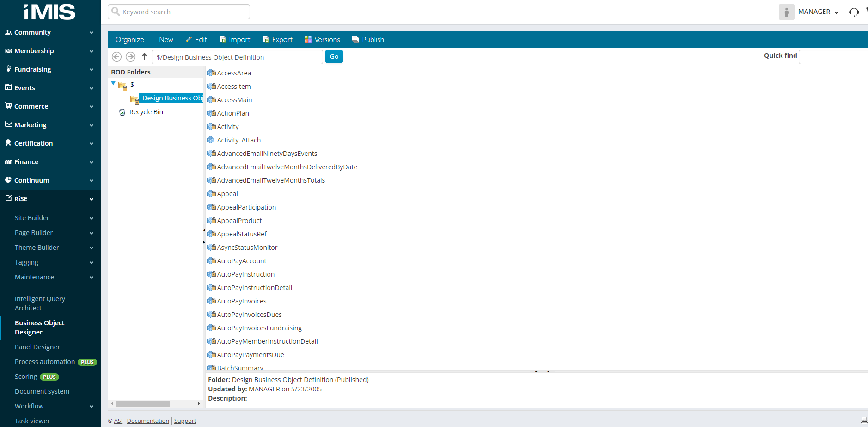Click Versions in the toolbar

(x=322, y=40)
